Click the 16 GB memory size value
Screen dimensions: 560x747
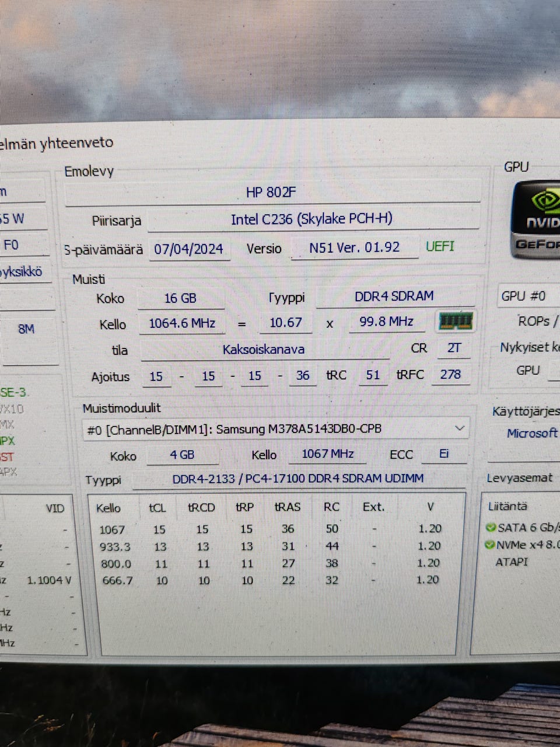180,298
